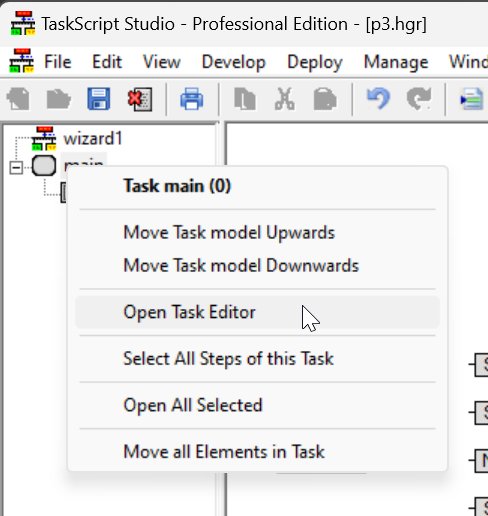Image resolution: width=488 pixels, height=516 pixels.
Task: Click the New file toolbar icon
Action: coord(18,99)
